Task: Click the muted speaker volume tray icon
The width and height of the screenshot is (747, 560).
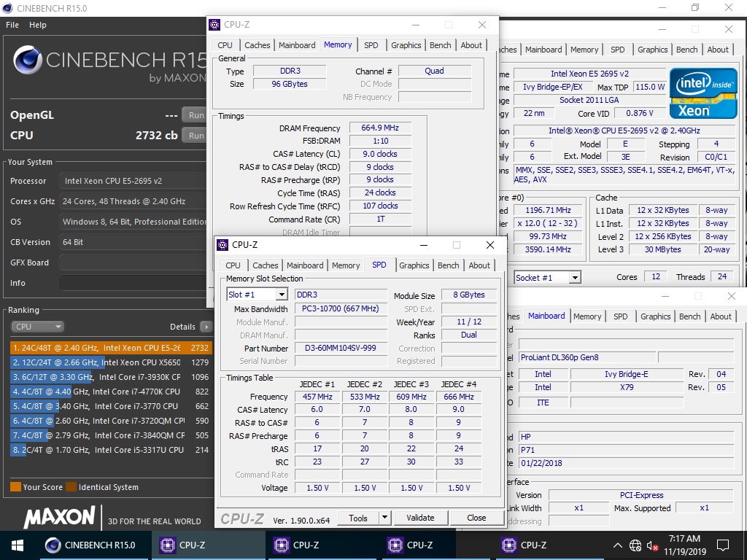Action: click(x=652, y=545)
